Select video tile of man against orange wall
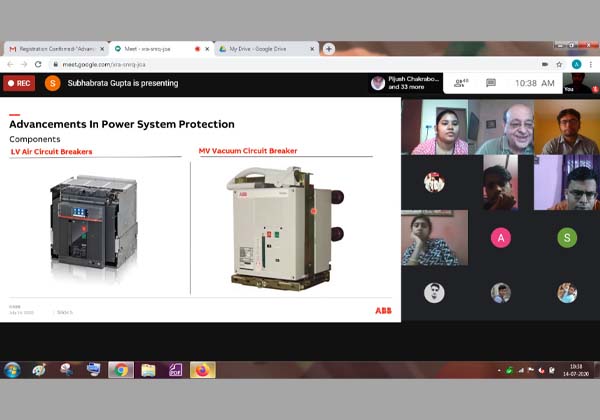600x420 pixels. tap(567, 127)
